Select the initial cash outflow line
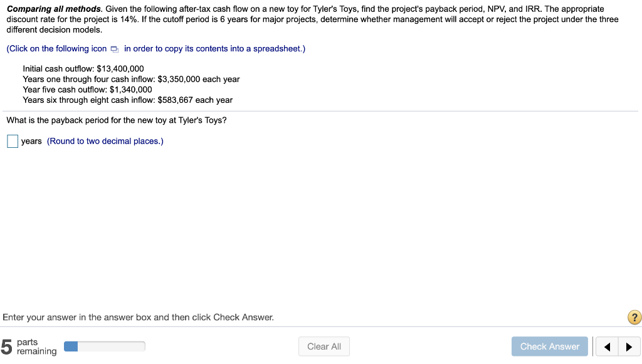Screen dimensions: 642x364 pyautogui.click(x=82, y=68)
